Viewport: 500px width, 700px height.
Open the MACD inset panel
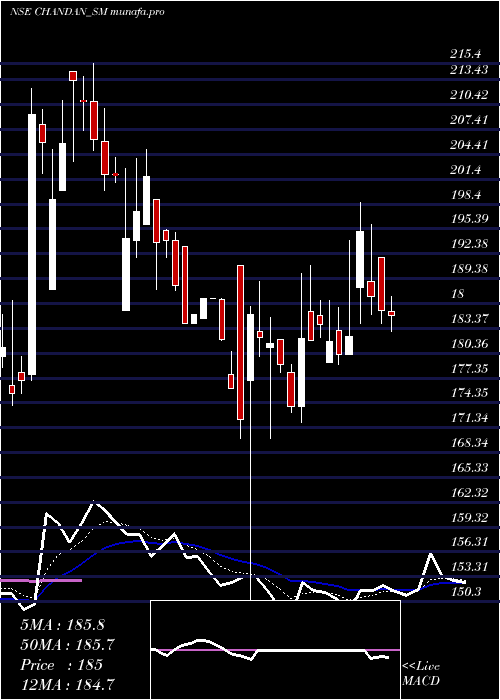(275, 650)
